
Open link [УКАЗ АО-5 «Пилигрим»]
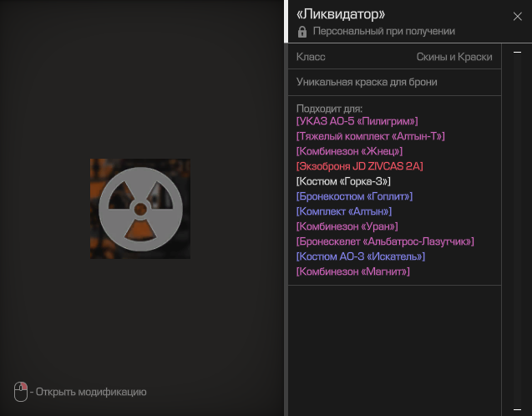click(x=357, y=121)
